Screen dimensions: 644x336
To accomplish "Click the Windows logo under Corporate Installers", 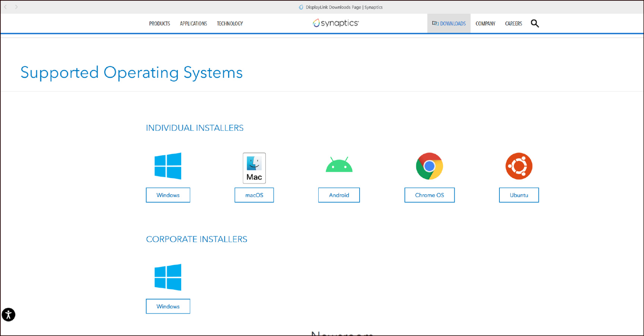I will (168, 277).
